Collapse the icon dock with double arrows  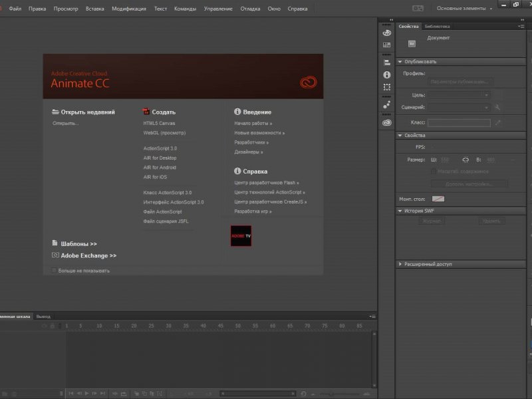[391, 20]
